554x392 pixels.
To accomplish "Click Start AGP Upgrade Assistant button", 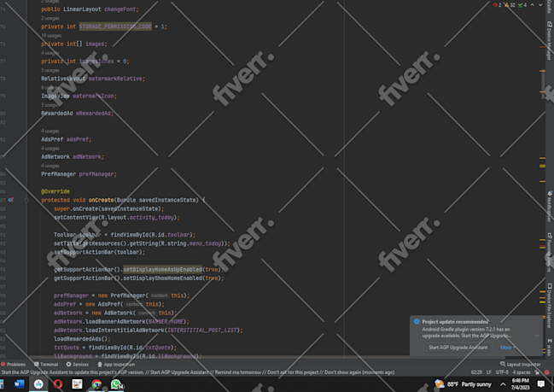I will 458,348.
